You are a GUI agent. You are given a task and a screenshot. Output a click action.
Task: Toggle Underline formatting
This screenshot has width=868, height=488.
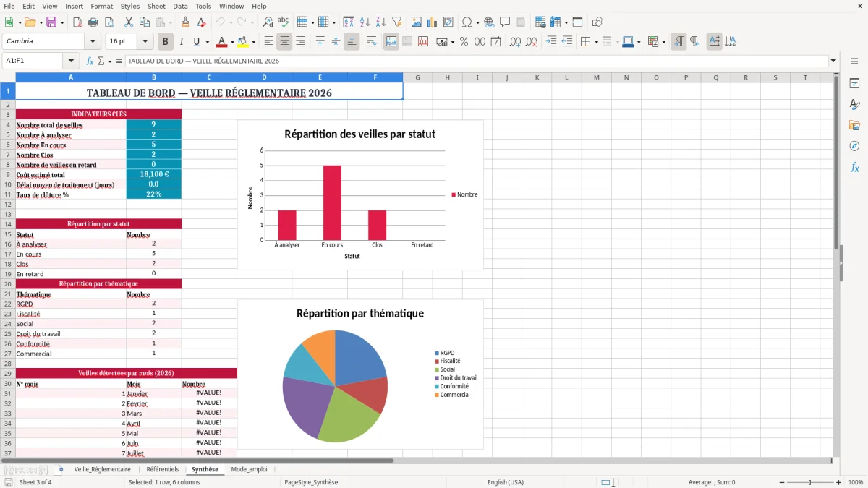(x=196, y=41)
